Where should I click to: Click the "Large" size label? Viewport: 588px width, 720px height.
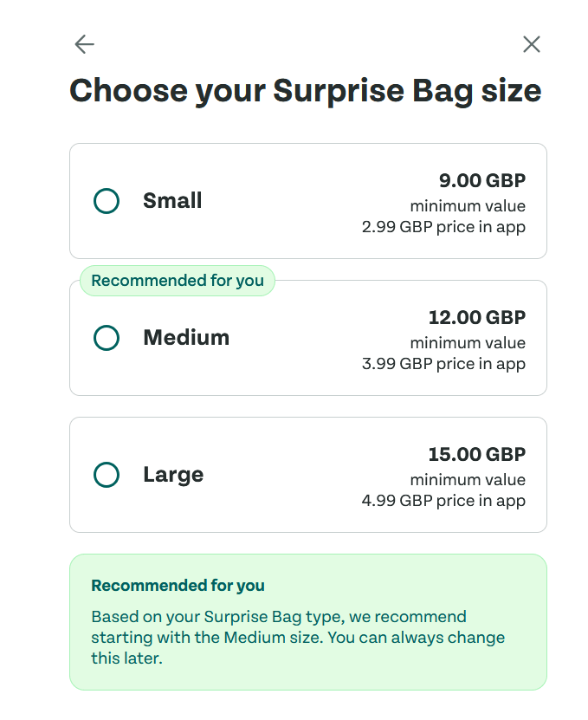[173, 475]
